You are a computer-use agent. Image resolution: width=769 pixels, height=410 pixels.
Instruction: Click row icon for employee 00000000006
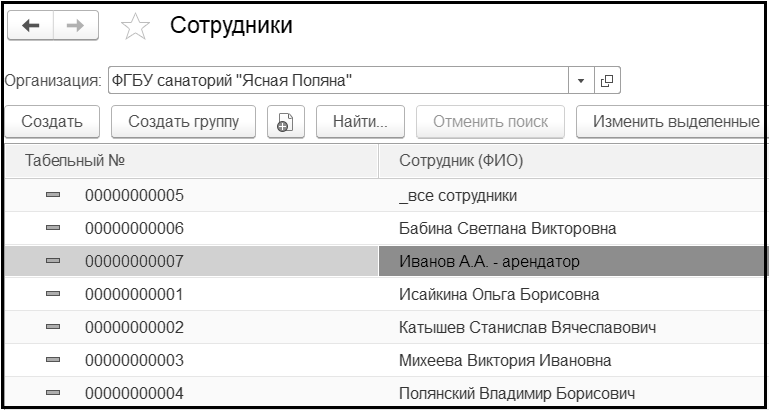tap(53, 228)
